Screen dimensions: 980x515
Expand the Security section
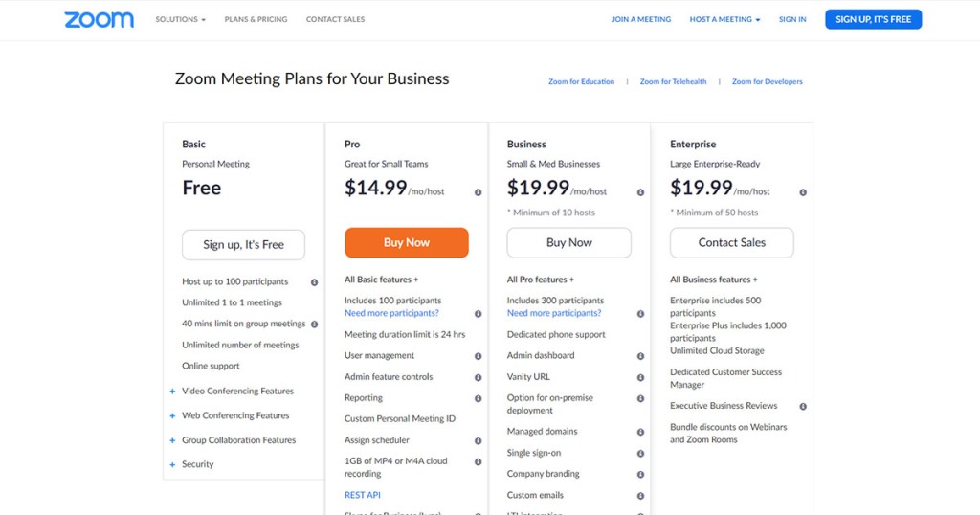point(172,464)
